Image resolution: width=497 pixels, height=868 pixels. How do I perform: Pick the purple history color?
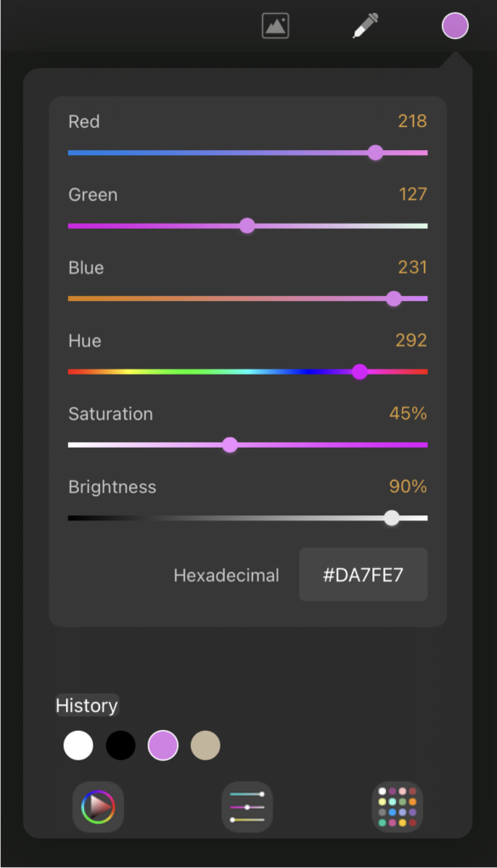click(163, 745)
